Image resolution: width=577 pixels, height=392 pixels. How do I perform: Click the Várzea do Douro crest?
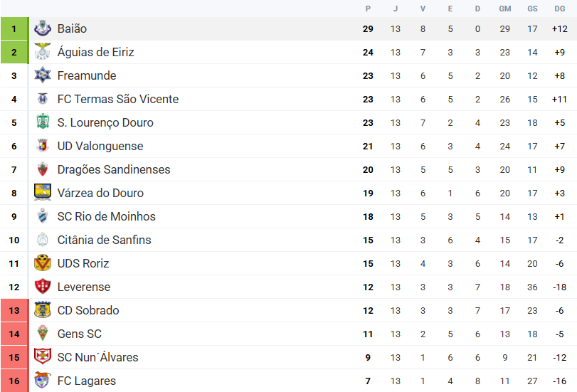[x=43, y=193]
